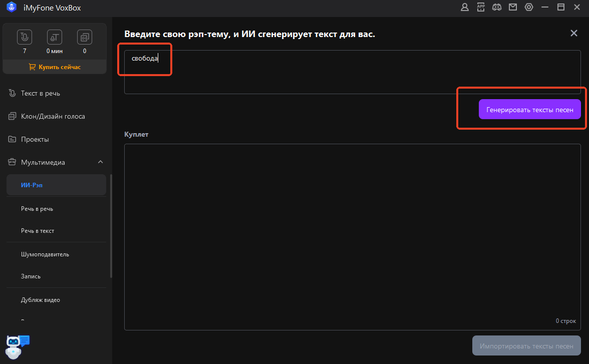Collapse the Мультимедиа section chevron
This screenshot has height=364, width=589.
click(100, 162)
